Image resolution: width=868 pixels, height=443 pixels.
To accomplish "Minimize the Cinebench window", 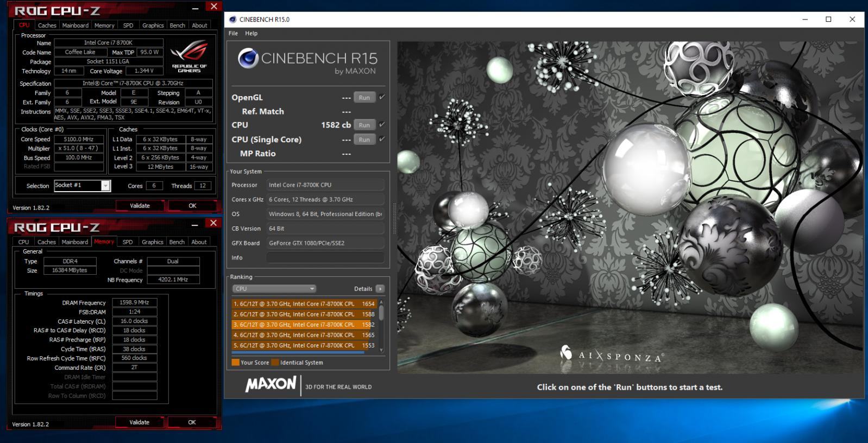I will point(804,20).
